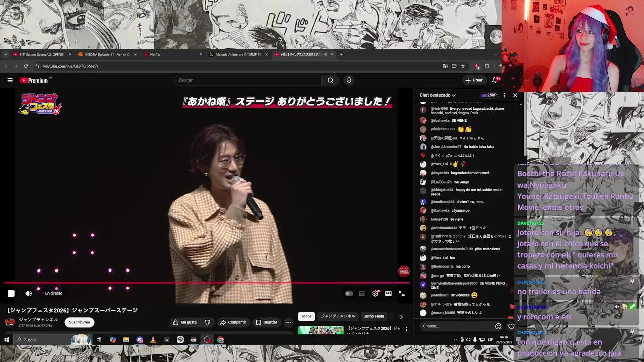This screenshot has height=362, width=644.
Task: Open the YouTube hamburger guide menu
Action: click(x=10, y=80)
